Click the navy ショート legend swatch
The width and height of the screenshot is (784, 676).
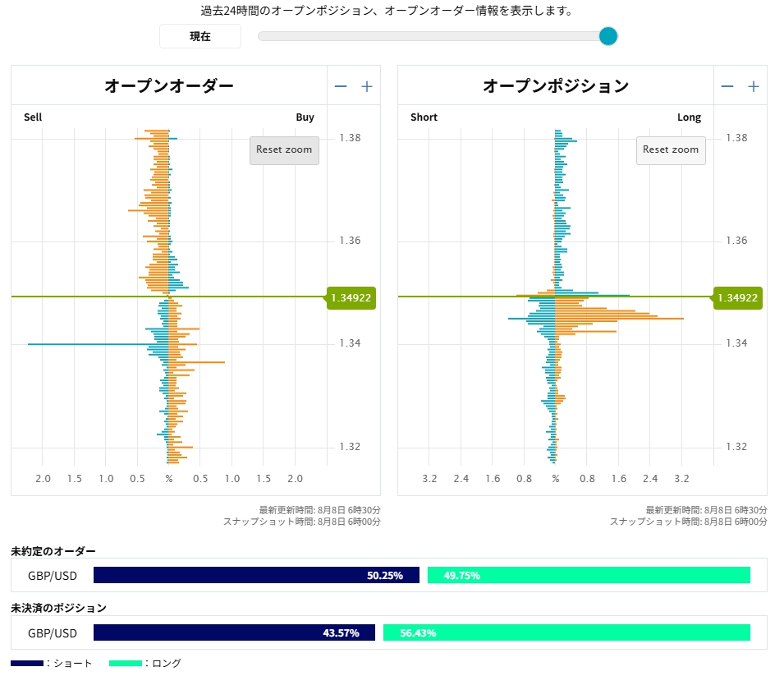(x=27, y=663)
